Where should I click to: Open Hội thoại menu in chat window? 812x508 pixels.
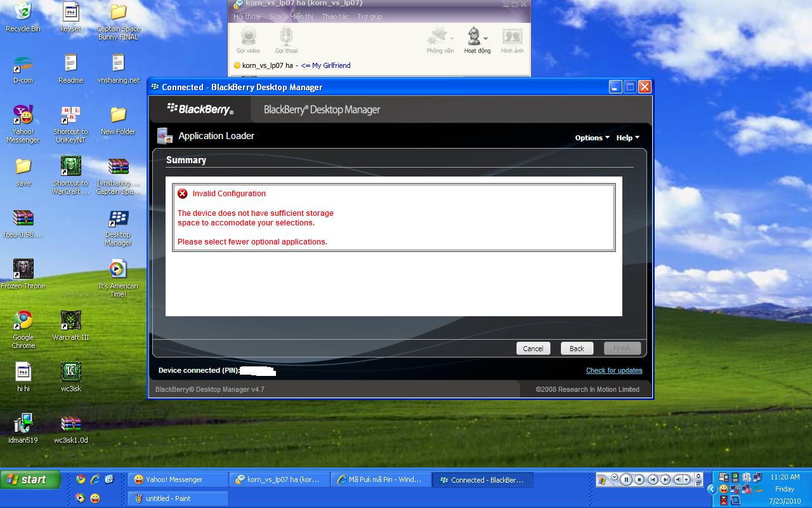pos(247,17)
